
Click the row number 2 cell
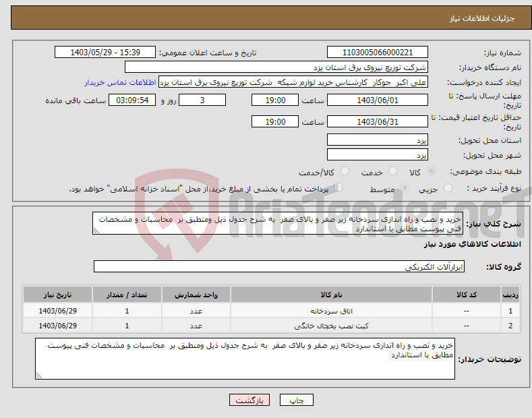510,326
